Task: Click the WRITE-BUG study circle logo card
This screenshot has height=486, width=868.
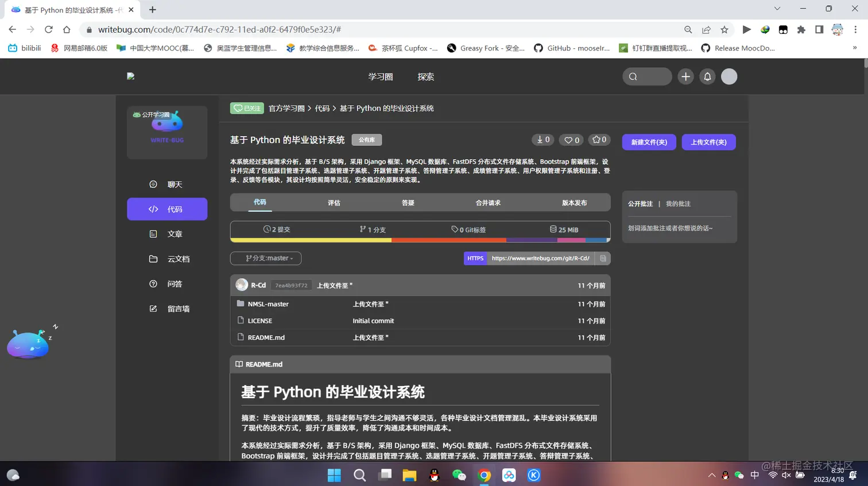Action: coord(167,132)
